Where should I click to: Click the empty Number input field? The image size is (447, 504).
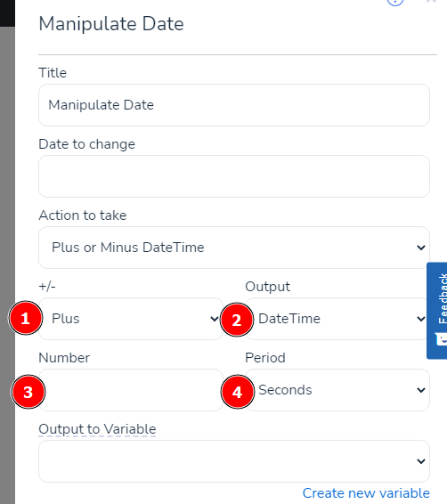click(131, 390)
